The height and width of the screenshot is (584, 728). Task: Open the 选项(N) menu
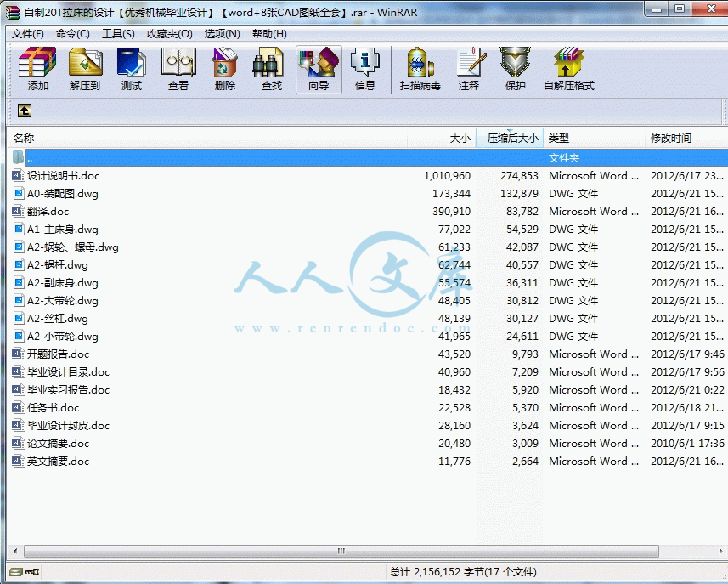[x=222, y=34]
